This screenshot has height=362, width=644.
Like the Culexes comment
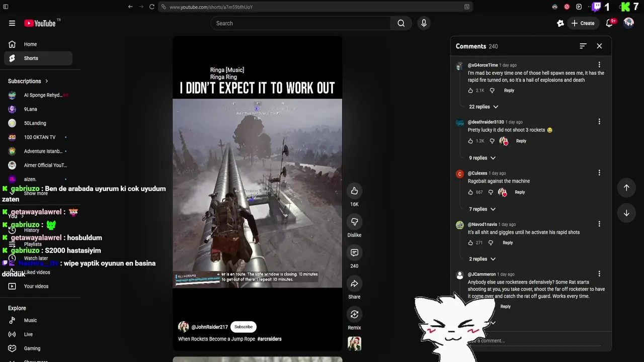pyautogui.click(x=470, y=192)
